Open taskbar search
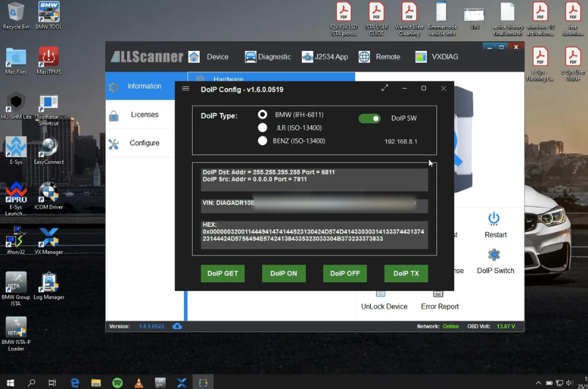Image resolution: width=588 pixels, height=389 pixels. pyautogui.click(x=32, y=382)
